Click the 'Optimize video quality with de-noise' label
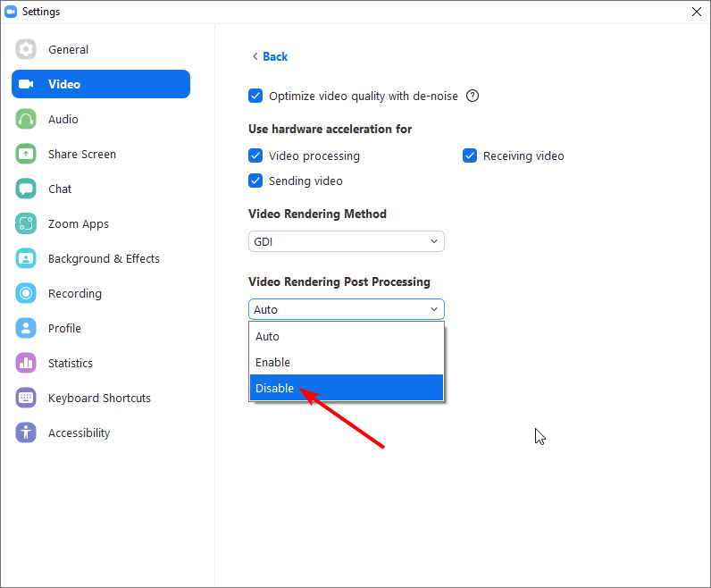The image size is (711, 588). coord(364,97)
